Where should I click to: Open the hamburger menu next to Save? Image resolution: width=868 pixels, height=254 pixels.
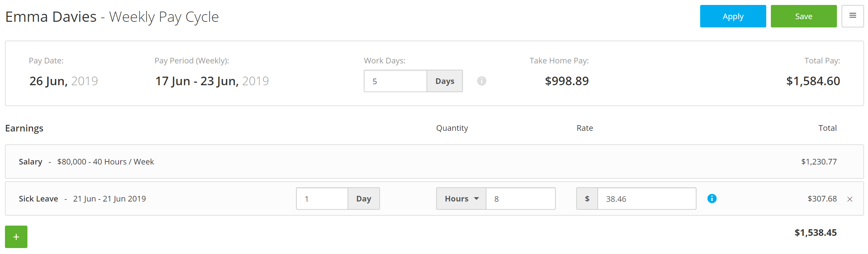pyautogui.click(x=852, y=16)
